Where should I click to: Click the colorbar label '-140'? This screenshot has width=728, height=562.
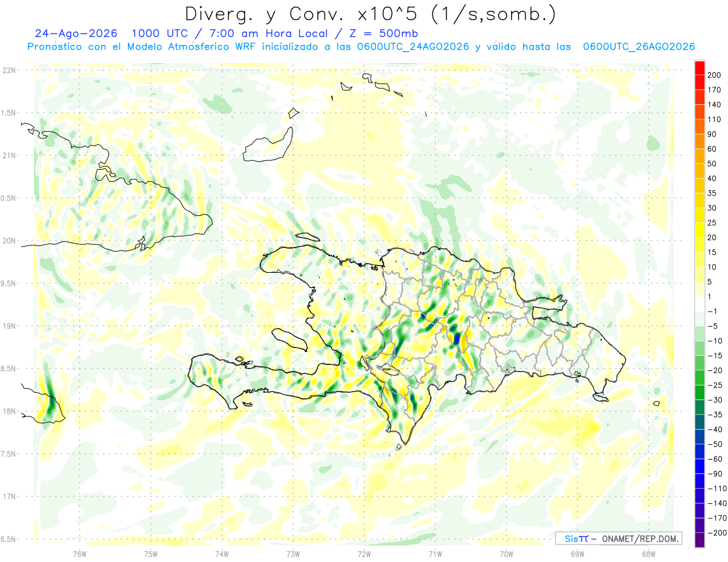(x=718, y=503)
